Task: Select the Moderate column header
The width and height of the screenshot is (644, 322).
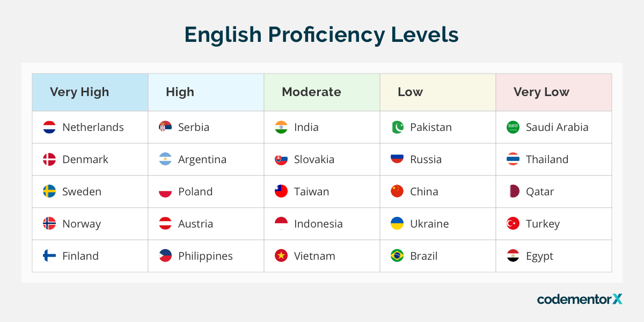Action: (x=311, y=92)
